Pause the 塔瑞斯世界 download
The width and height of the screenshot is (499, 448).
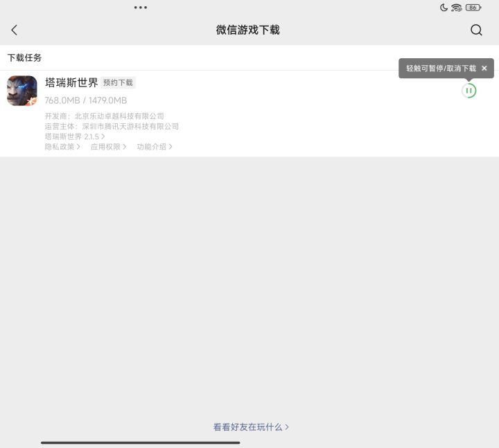[469, 91]
